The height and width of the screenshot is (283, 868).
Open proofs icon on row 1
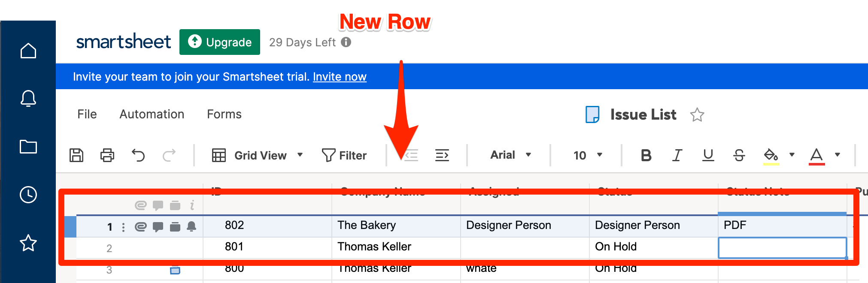(x=175, y=227)
